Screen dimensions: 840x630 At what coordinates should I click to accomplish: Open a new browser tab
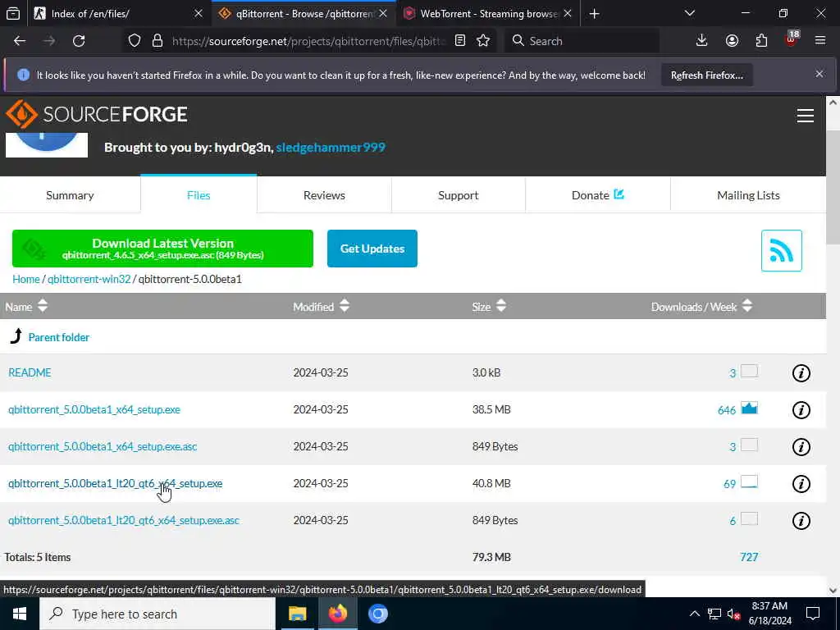(x=594, y=14)
